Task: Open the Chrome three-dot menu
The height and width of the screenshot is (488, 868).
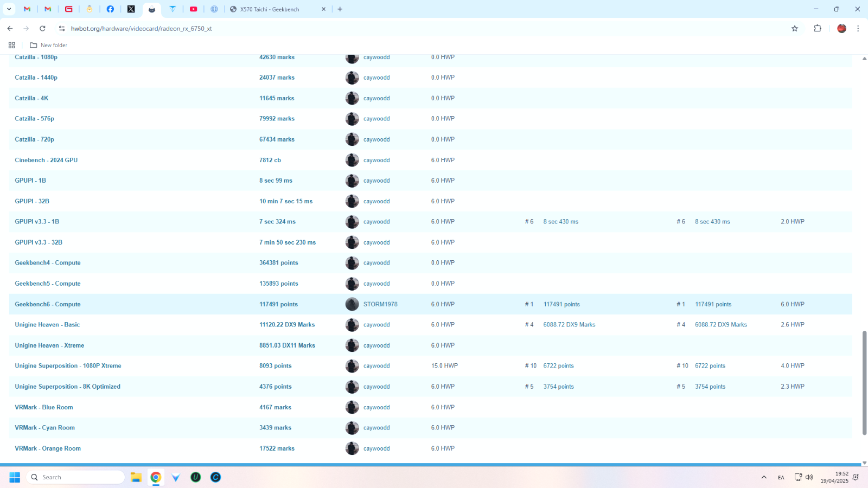Action: [x=858, y=28]
